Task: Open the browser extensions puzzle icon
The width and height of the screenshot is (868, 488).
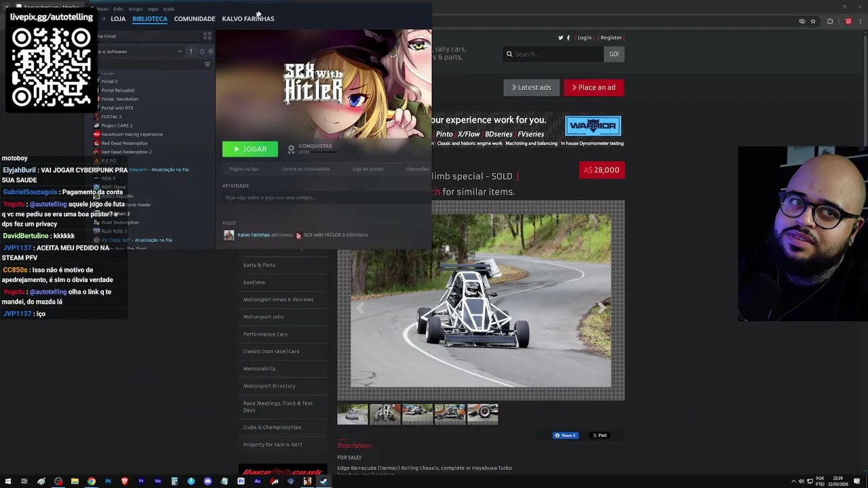Action: pyautogui.click(x=830, y=22)
